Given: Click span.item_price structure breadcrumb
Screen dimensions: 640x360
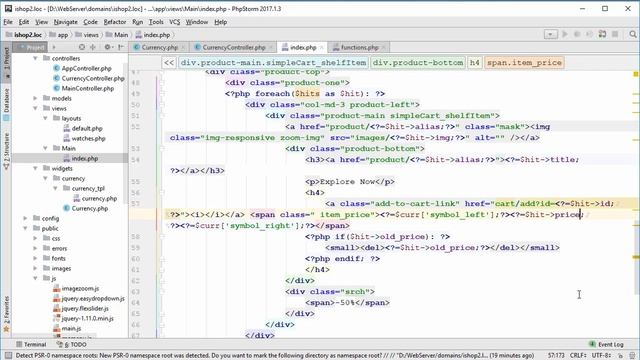Looking at the screenshot, I should click(524, 63).
